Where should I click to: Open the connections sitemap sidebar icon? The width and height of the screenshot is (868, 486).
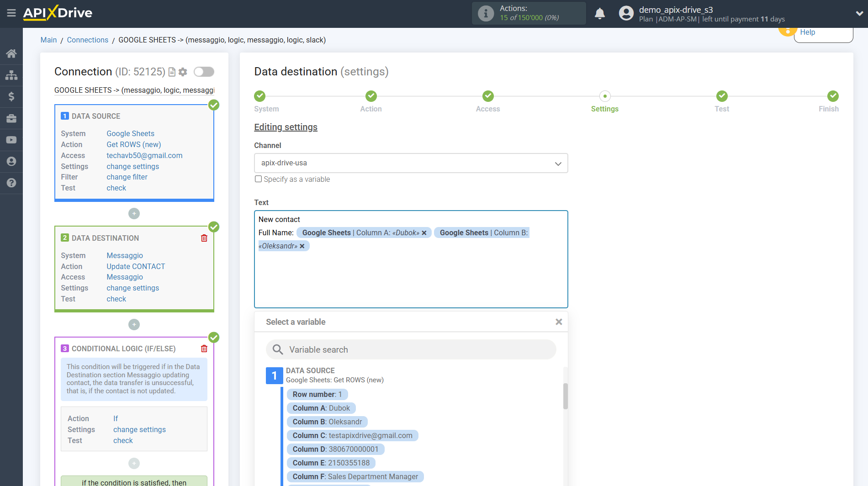[11, 75]
